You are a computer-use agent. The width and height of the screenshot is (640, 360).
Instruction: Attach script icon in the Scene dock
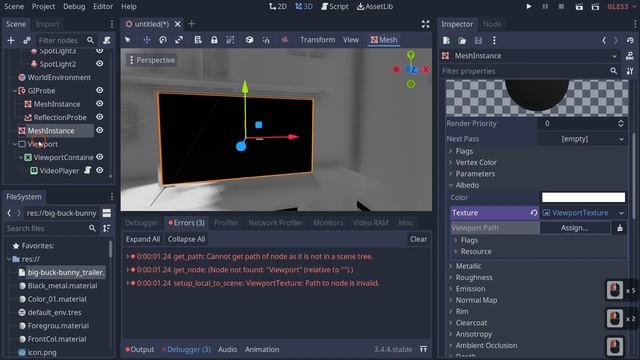(107, 40)
